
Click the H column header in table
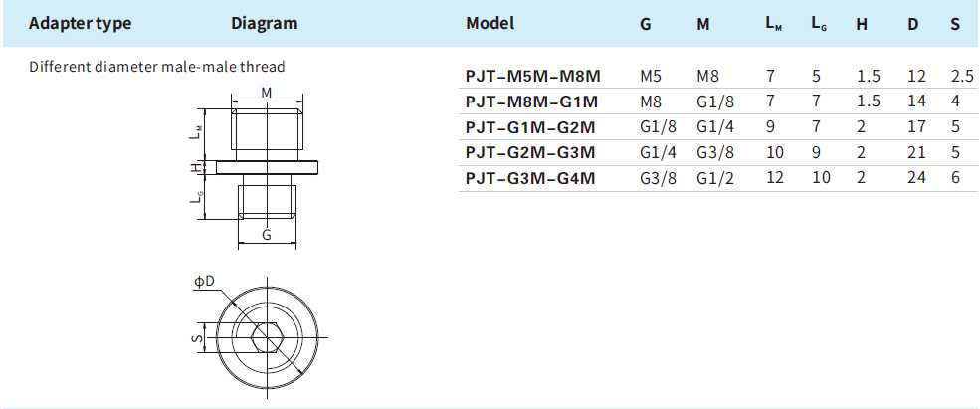862,24
